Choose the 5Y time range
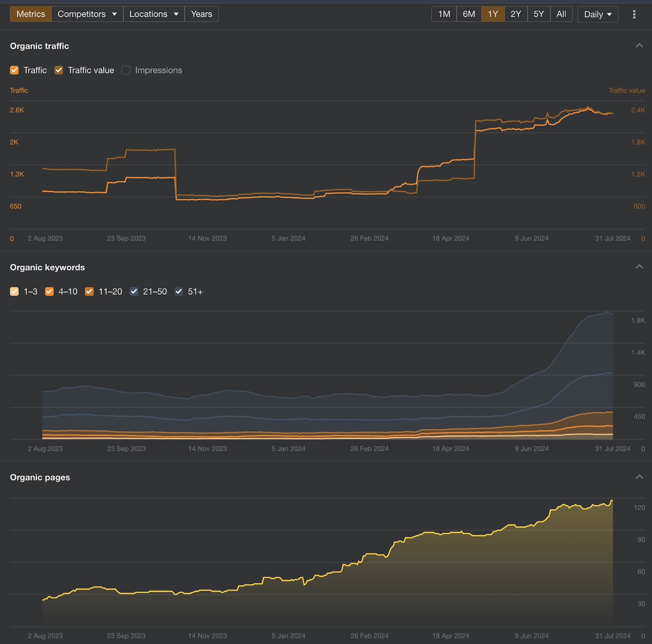This screenshot has width=652, height=644. pyautogui.click(x=539, y=14)
